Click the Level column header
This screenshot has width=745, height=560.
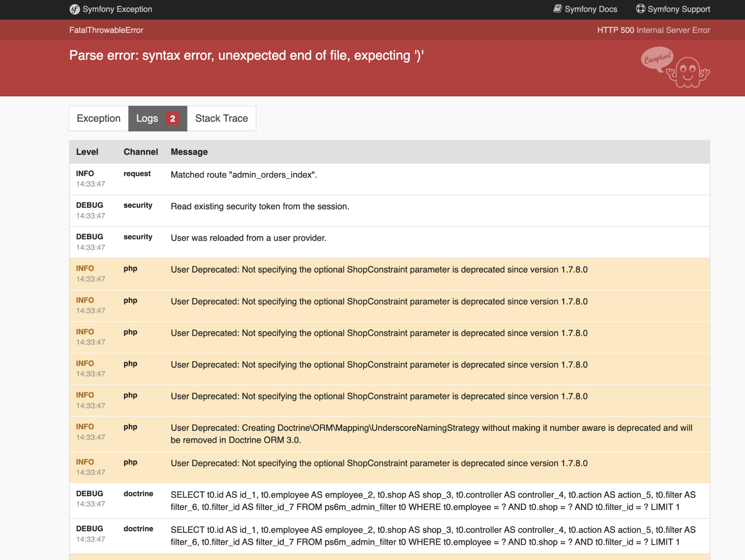click(87, 152)
